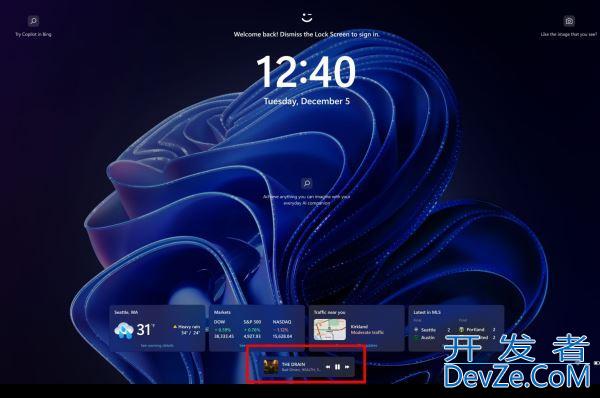This screenshot has height=398, width=600.
Task: Click the Traffic near you card title
Action: [329, 312]
